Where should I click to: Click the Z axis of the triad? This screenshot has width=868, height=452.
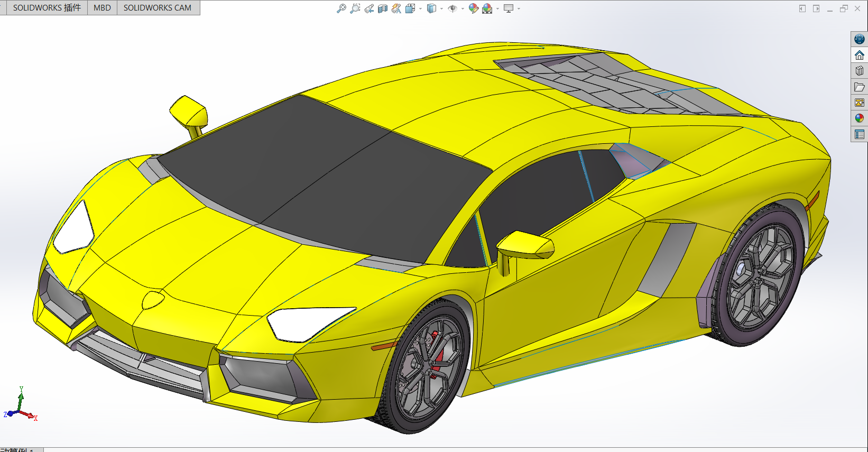tap(11, 413)
